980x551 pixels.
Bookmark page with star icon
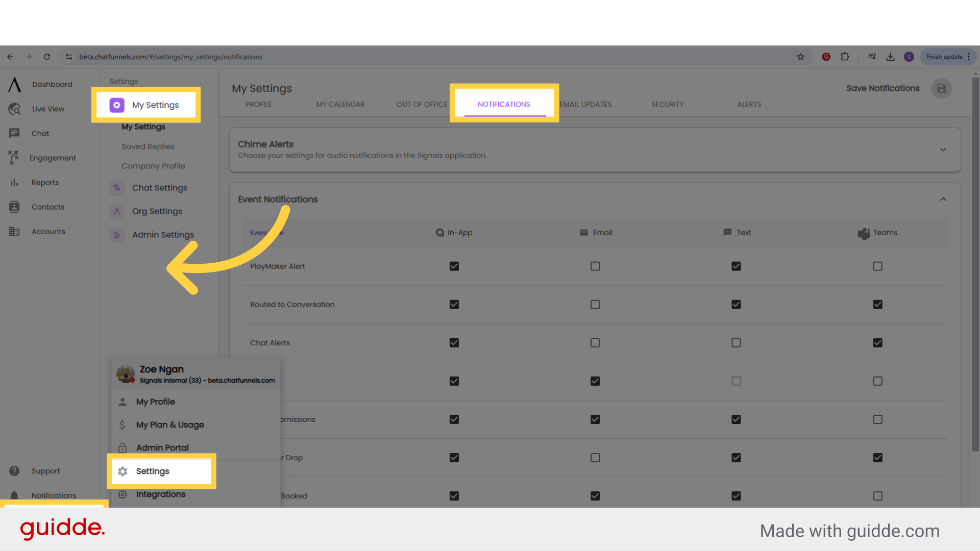(x=800, y=57)
